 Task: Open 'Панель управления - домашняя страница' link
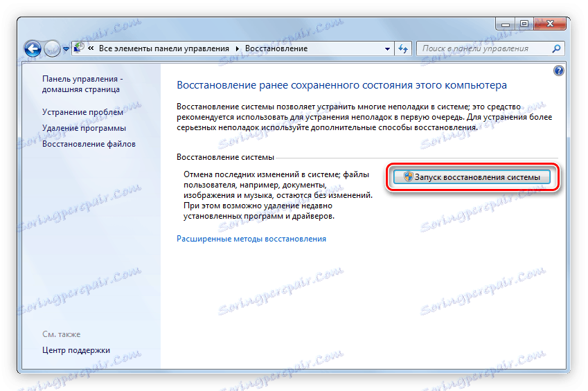pos(82,84)
